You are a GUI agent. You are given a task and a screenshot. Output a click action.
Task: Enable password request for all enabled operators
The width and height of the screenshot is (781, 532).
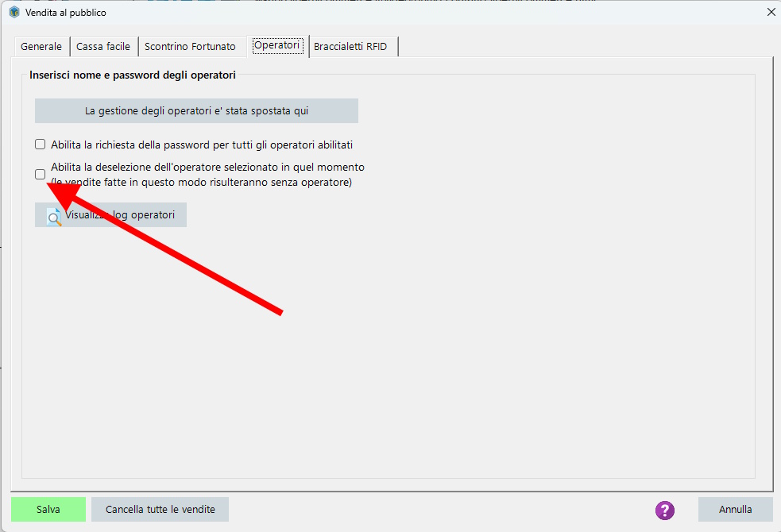click(40, 145)
